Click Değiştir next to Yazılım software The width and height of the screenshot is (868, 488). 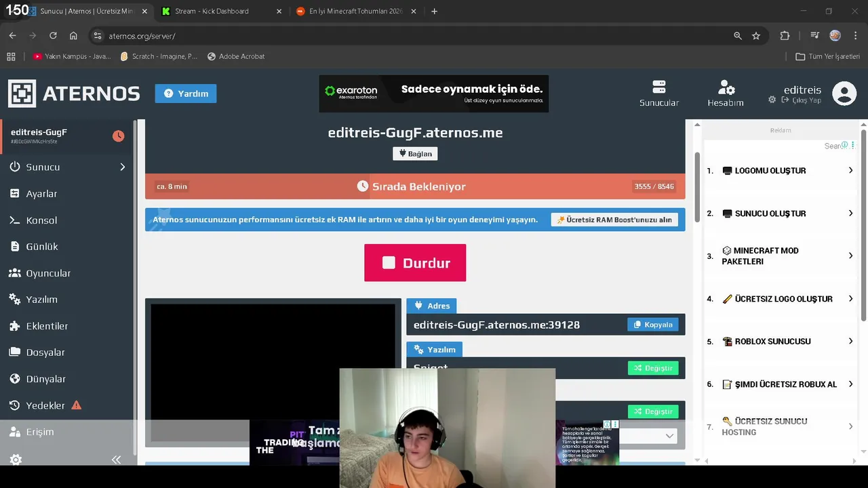coord(653,368)
